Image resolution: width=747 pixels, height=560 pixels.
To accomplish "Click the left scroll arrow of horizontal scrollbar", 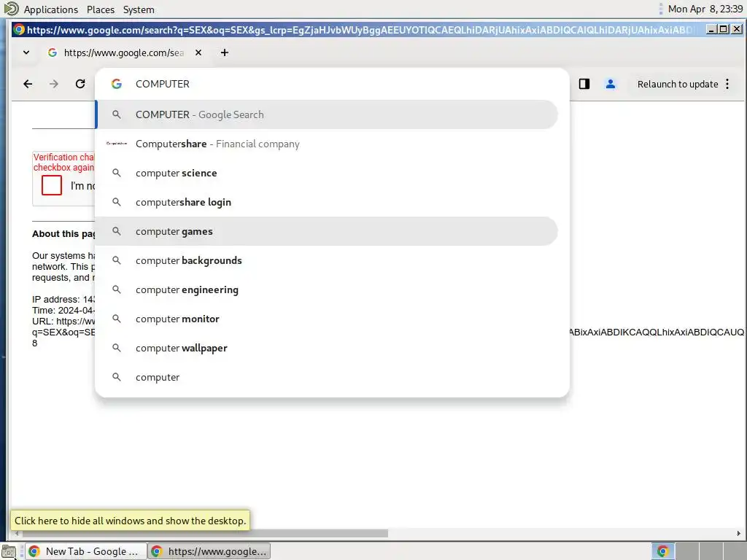I will (x=16, y=533).
